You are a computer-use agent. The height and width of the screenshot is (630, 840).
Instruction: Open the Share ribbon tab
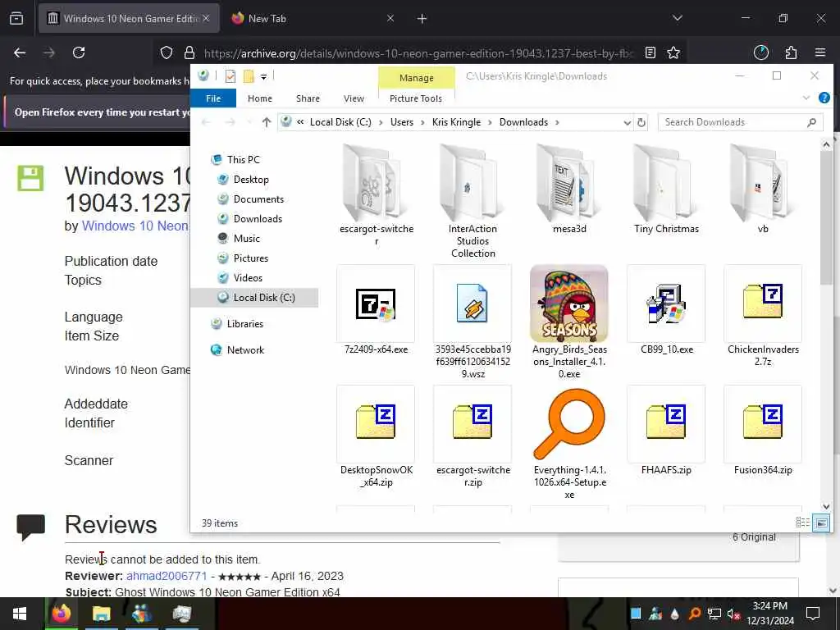click(x=308, y=98)
